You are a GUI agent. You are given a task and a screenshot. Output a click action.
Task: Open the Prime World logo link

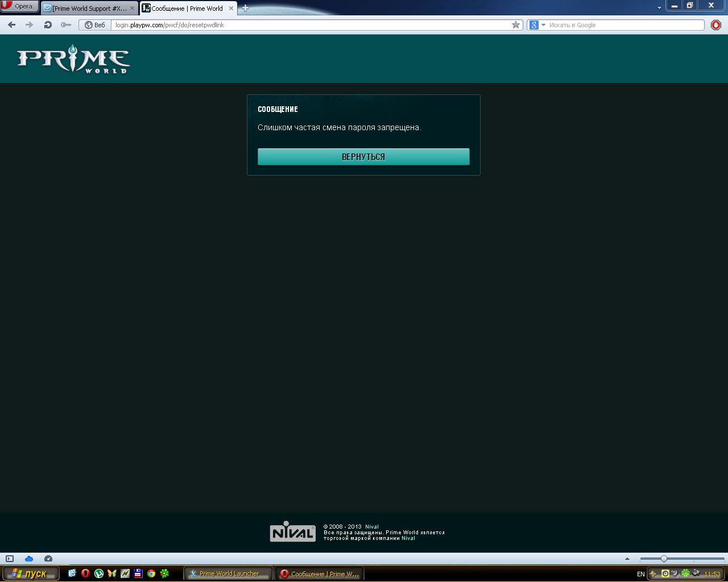point(73,59)
